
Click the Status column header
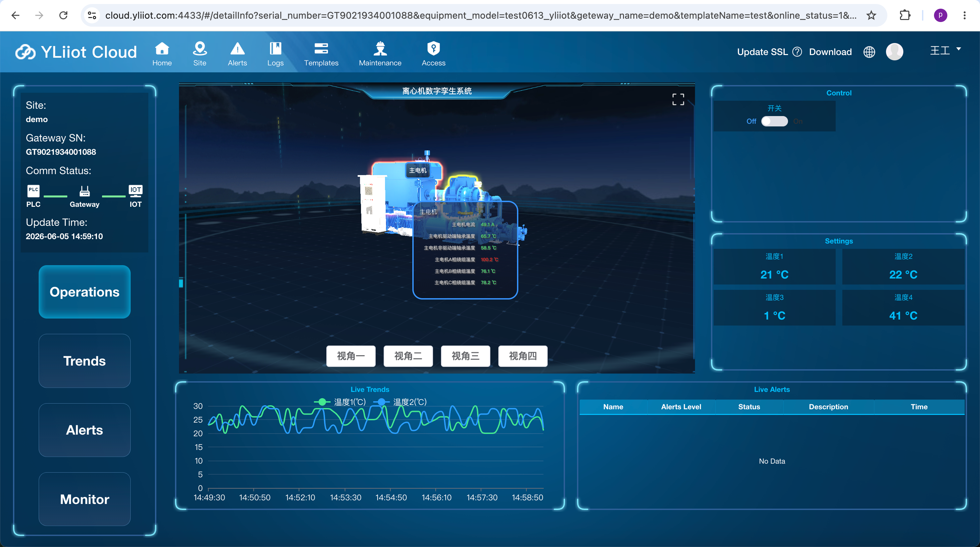pos(749,407)
